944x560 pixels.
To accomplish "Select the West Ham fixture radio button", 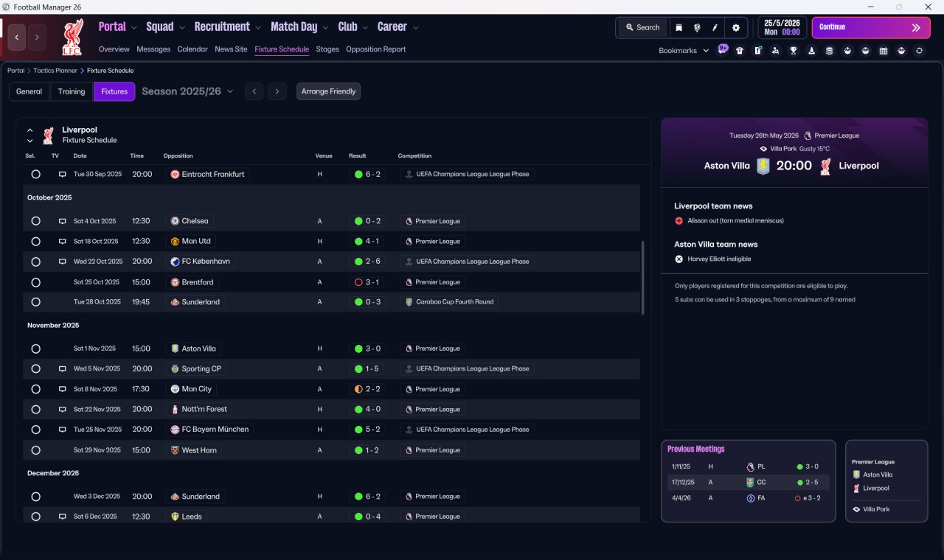I will 35,450.
